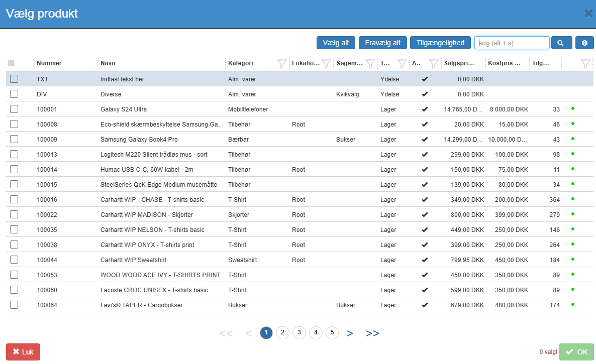Open the Aktiv column filter funnel
This screenshot has width=596, height=364.
[433, 63]
